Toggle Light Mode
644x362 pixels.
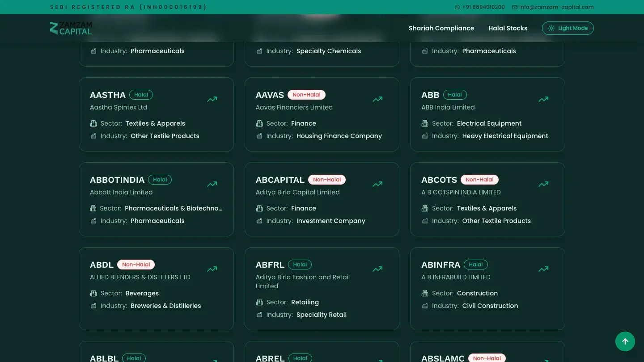(x=568, y=28)
